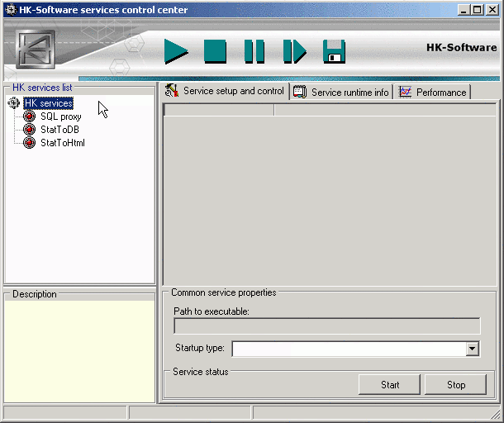Click the title bar application icon
Image resolution: width=504 pixels, height=423 pixels.
11,10
